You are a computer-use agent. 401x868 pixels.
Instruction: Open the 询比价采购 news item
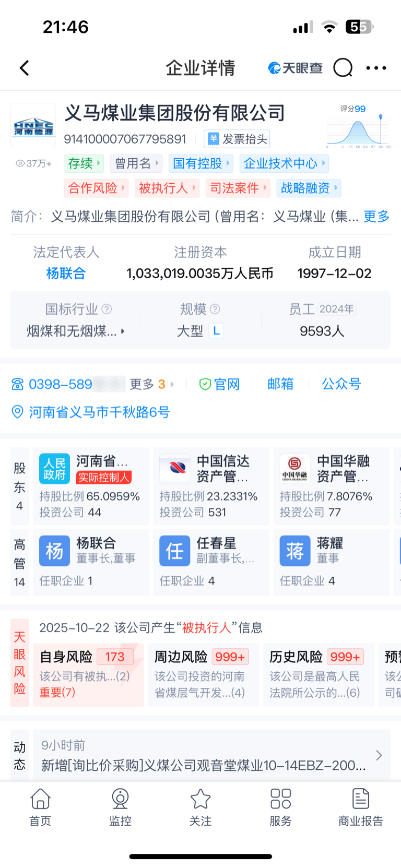click(204, 765)
